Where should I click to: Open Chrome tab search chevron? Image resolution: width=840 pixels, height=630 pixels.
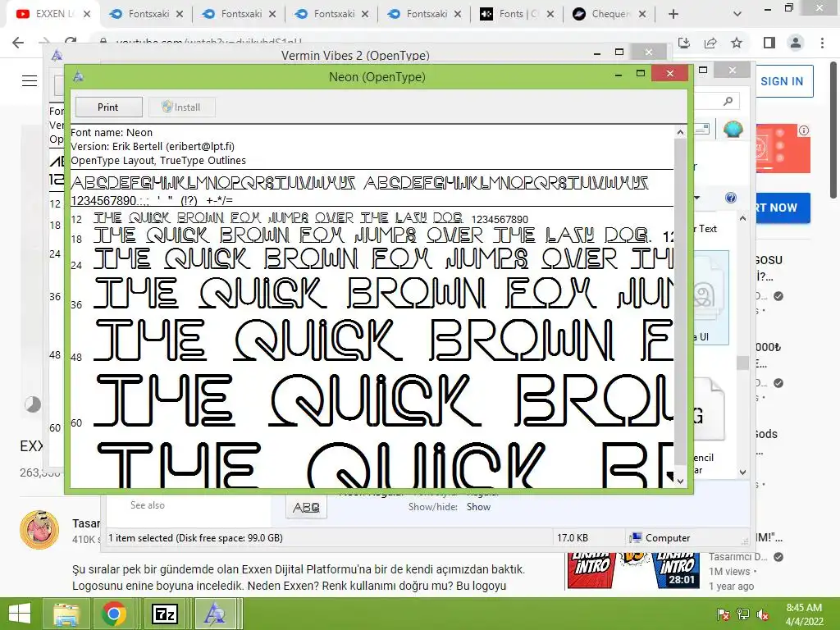(737, 15)
